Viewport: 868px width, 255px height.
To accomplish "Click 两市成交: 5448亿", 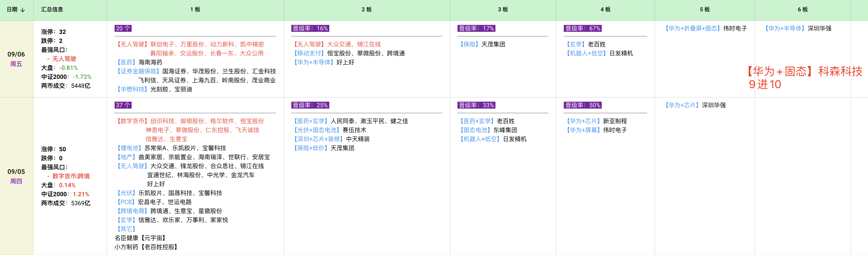I will pos(66,86).
